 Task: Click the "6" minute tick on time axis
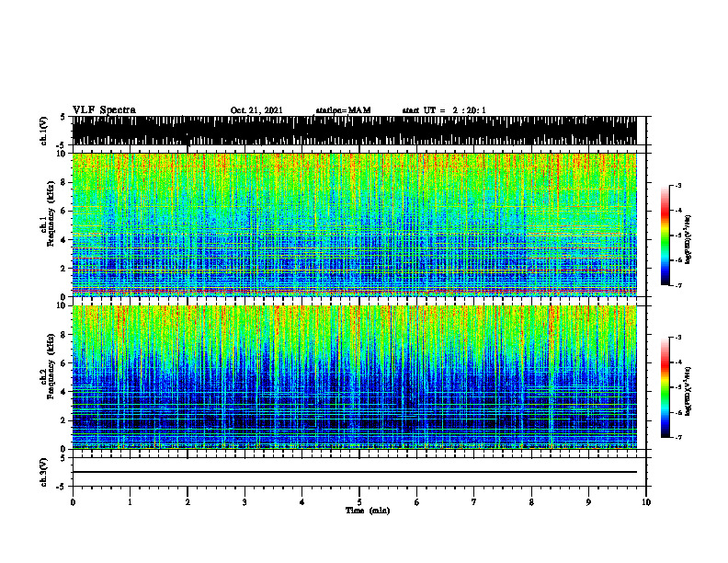417,502
